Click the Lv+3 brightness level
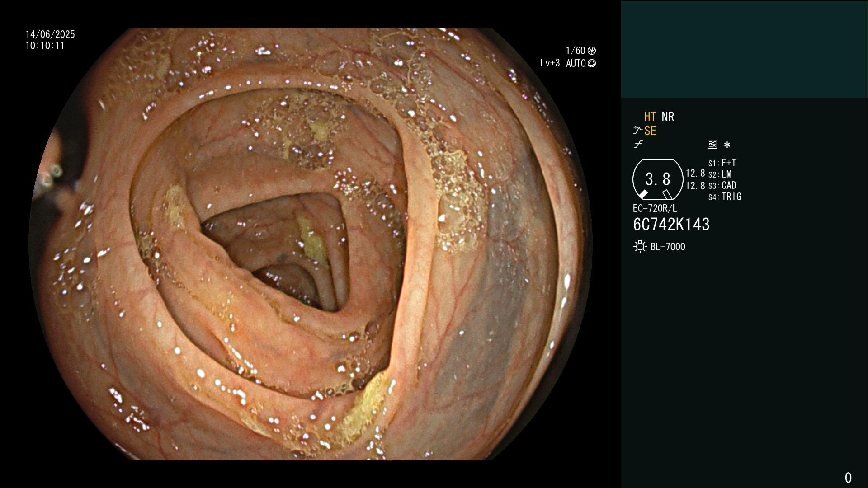This screenshot has height=488, width=868. tap(550, 63)
